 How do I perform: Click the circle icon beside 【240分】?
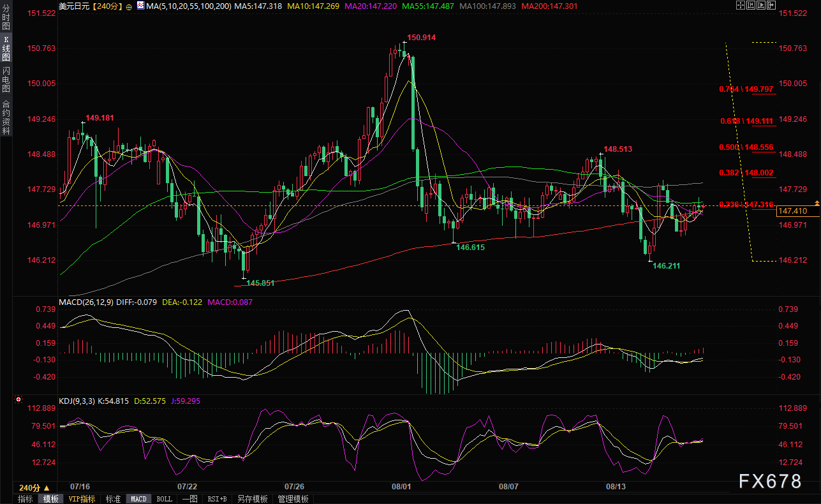(x=129, y=6)
